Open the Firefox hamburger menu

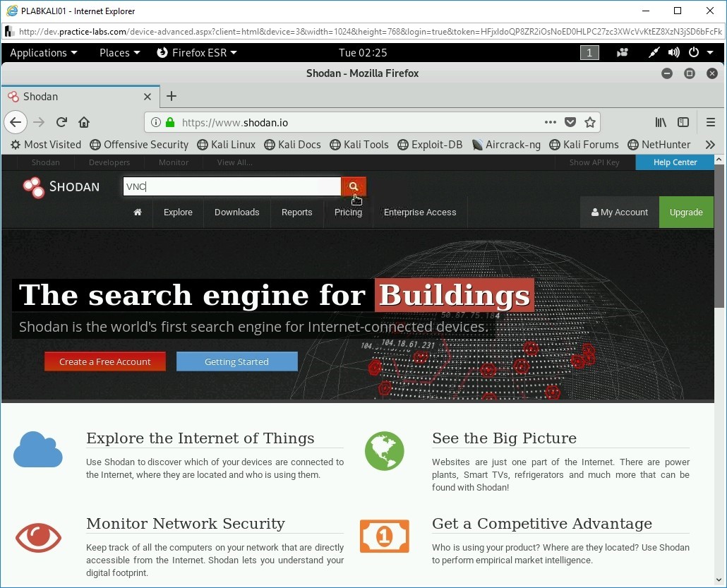point(711,121)
